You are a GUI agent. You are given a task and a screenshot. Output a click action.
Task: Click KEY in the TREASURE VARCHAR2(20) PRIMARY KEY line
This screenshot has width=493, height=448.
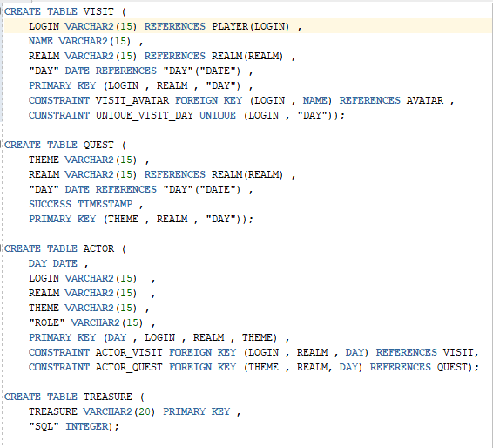click(220, 411)
